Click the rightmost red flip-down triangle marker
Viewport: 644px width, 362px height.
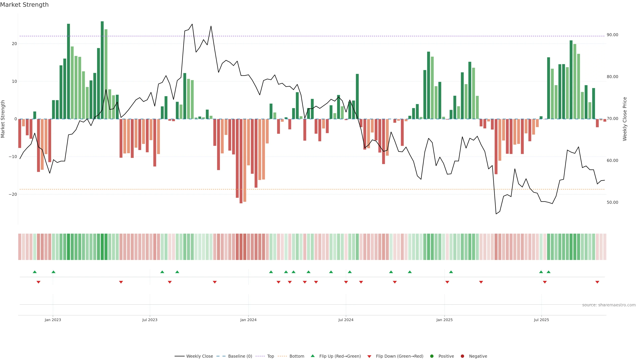coord(597,282)
